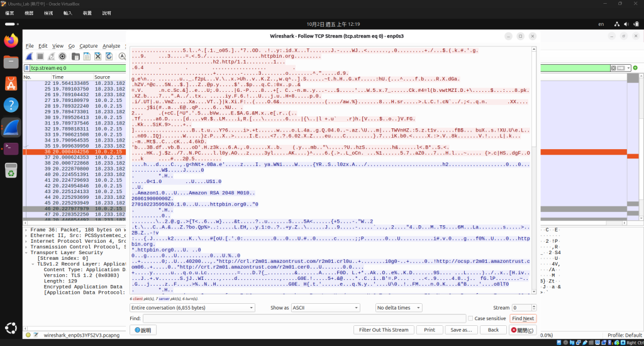Increment the Stream number spinner
Image resolution: width=644 pixels, height=346 pixels.
coord(534,306)
